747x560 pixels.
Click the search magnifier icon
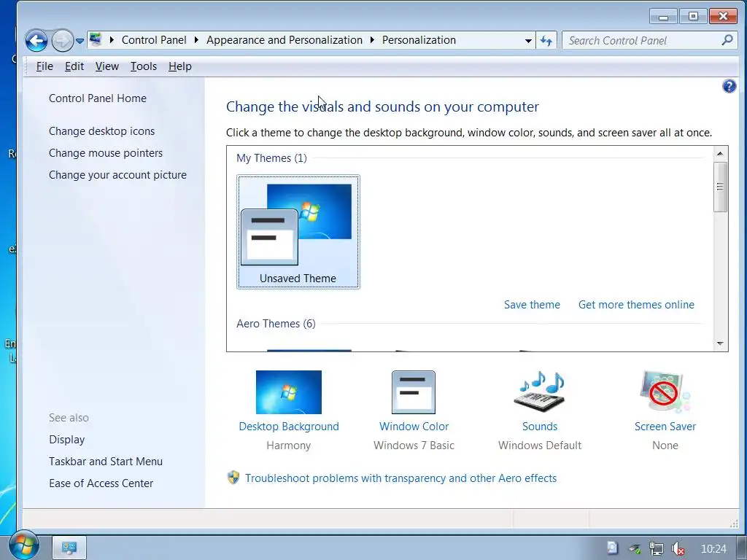(727, 40)
